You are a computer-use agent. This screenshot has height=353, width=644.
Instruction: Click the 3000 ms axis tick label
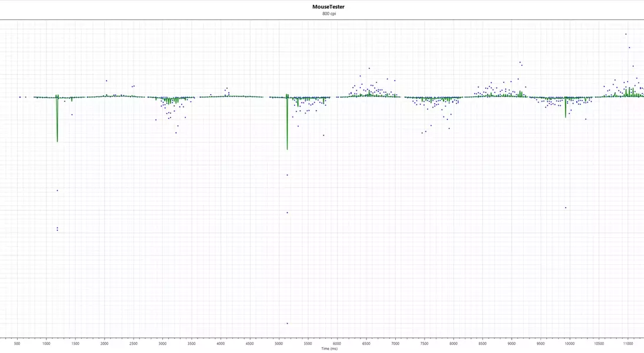pos(162,343)
